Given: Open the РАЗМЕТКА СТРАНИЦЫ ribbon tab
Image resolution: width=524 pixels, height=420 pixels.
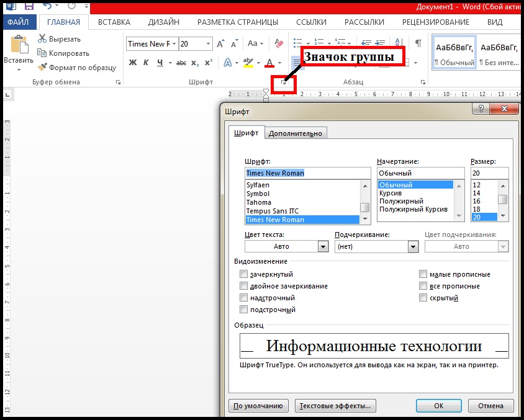Looking at the screenshot, I should (238, 22).
